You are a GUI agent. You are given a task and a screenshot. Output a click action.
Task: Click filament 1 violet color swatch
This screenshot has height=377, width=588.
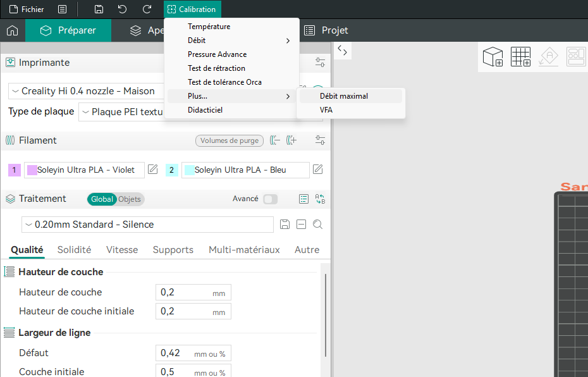[x=15, y=170]
